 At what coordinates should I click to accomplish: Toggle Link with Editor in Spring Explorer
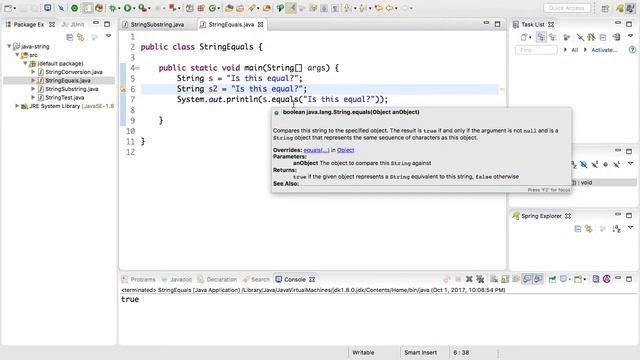point(589,229)
